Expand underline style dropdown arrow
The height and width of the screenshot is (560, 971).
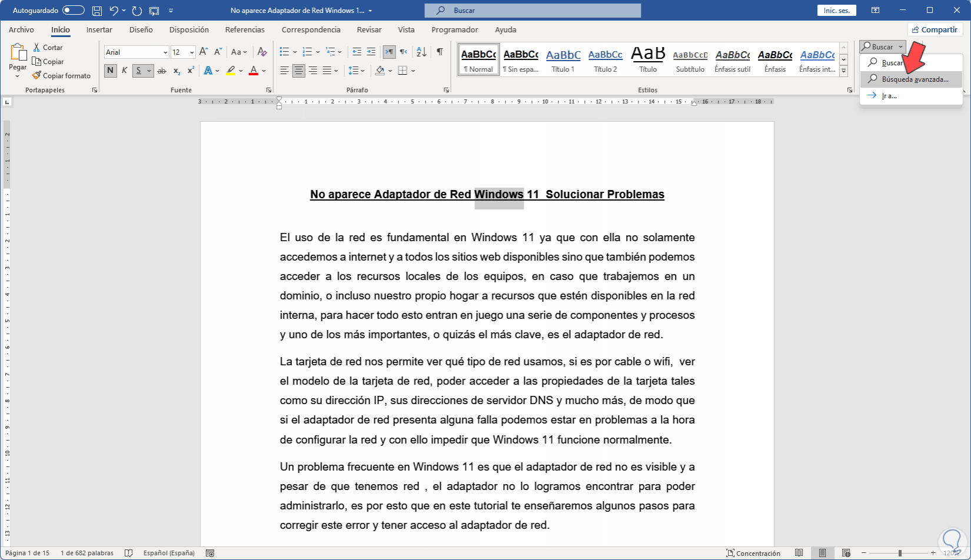(x=149, y=71)
